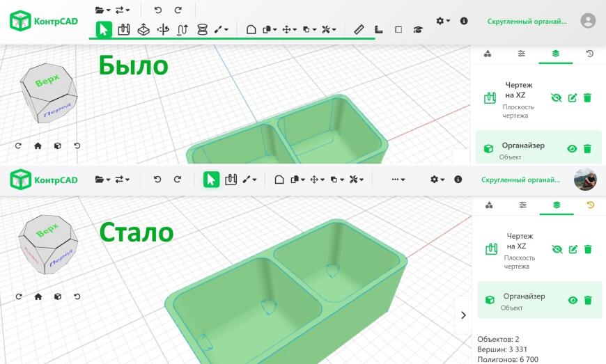Undo the last action in the Стало toolbar

(x=157, y=179)
